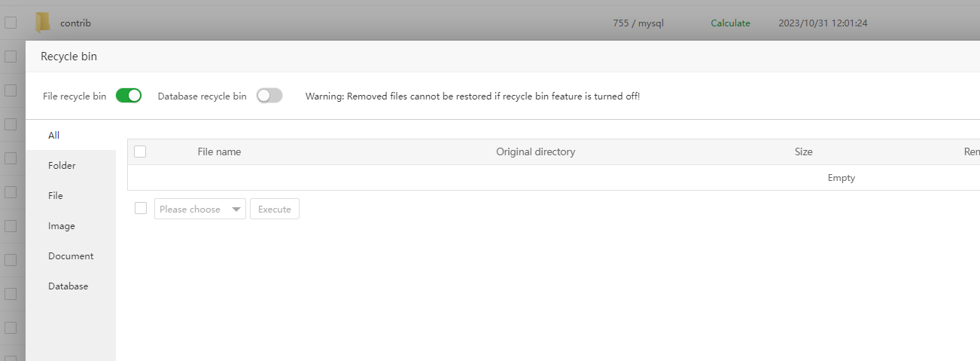
Task: Click the 755 / mysql permission text
Action: tap(638, 23)
